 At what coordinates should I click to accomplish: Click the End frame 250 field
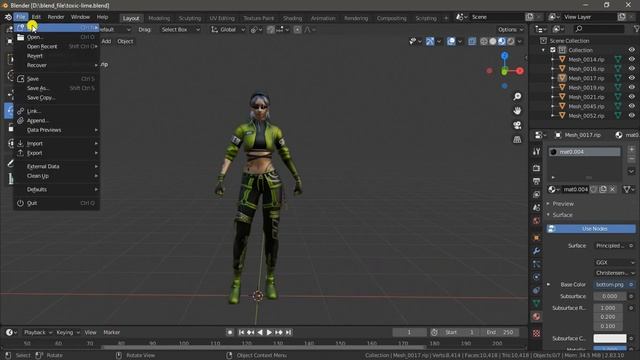click(500, 332)
